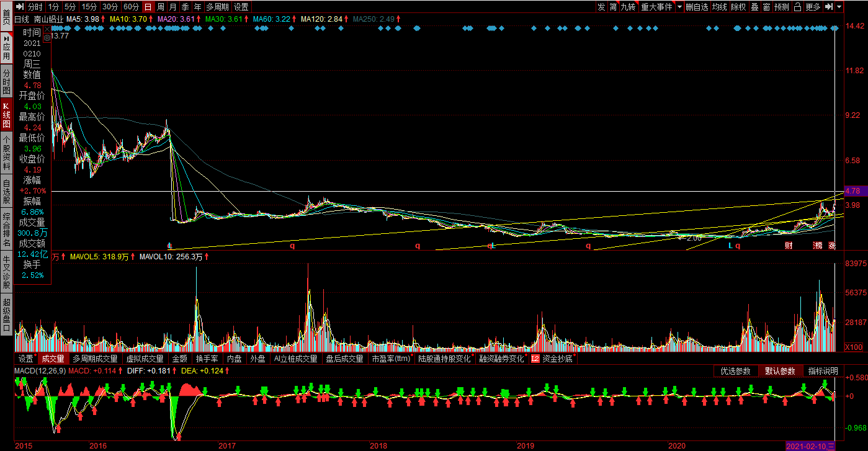Open 重大事件 major events
Viewport: 868px width, 451px height.
pos(656,7)
